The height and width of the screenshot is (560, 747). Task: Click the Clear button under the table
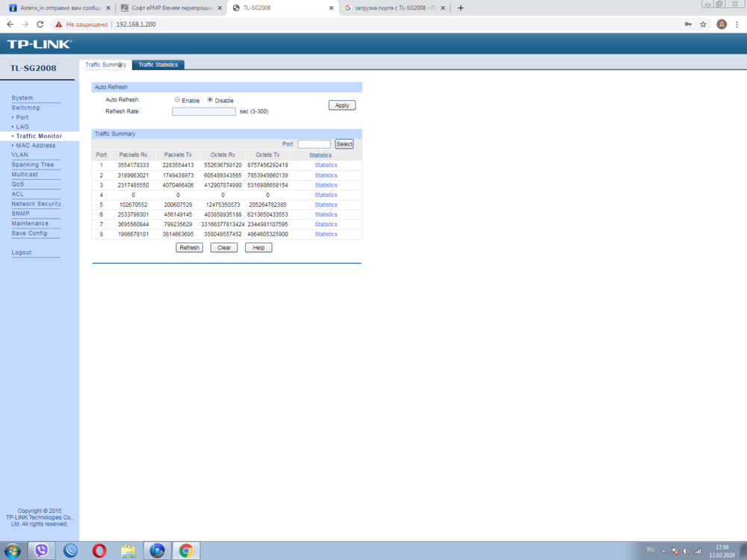coord(223,248)
